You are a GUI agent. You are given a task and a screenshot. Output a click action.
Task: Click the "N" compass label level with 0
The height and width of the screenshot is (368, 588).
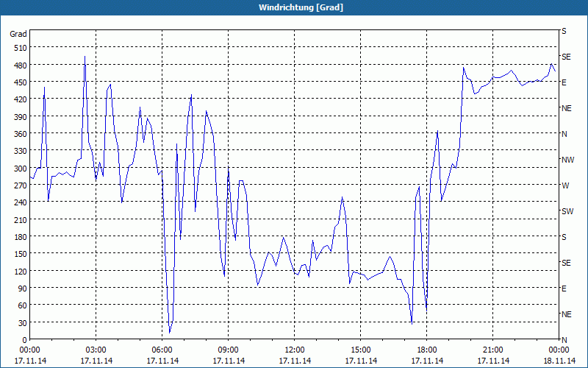coord(564,340)
